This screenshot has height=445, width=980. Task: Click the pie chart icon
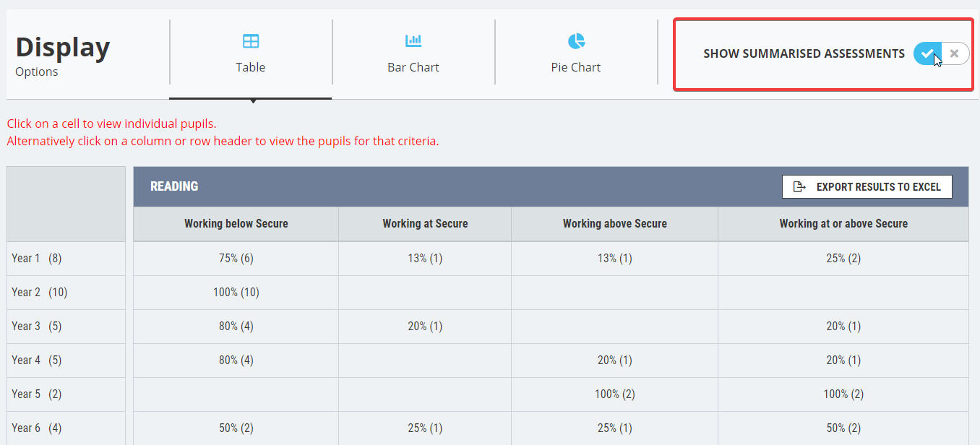[575, 41]
